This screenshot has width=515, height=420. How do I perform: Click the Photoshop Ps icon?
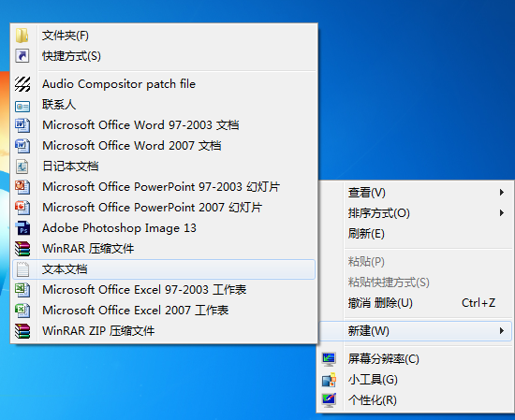tap(22, 228)
